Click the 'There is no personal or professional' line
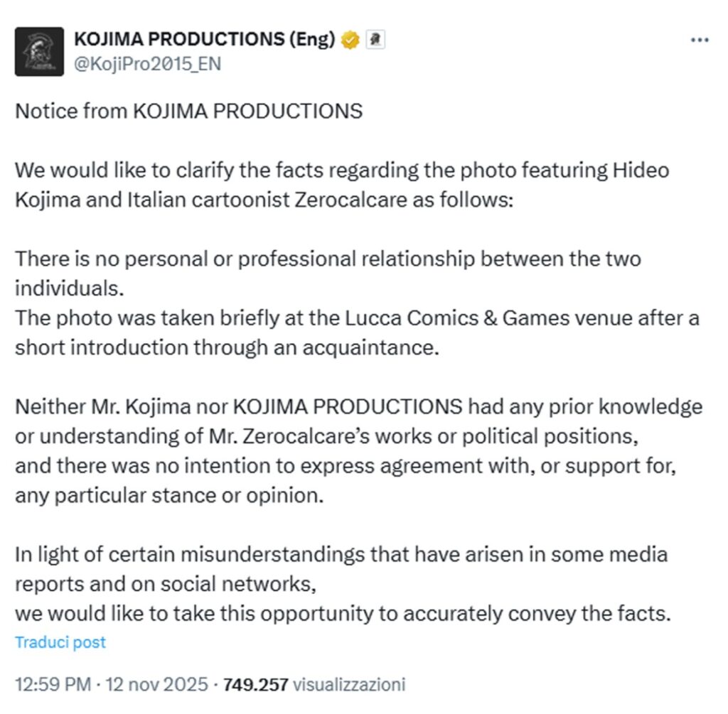 point(327,259)
